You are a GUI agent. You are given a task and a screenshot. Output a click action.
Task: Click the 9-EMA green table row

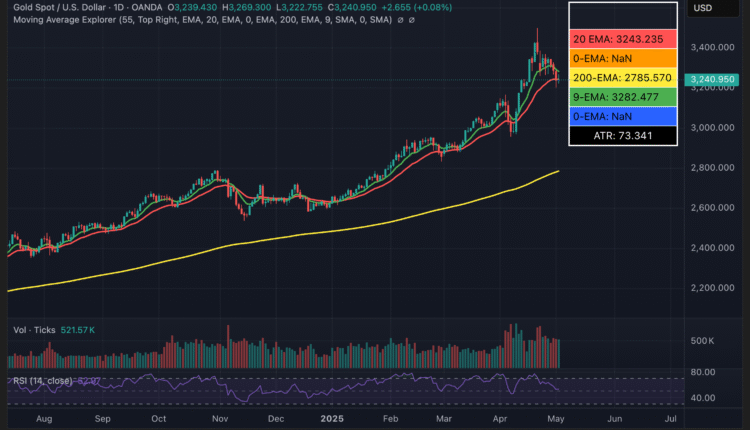623,96
